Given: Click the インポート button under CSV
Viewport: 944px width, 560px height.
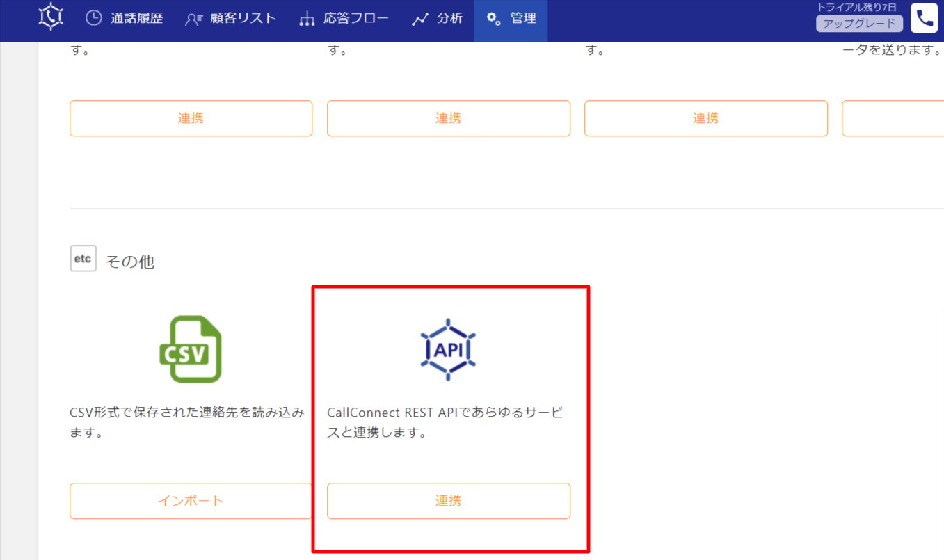Looking at the screenshot, I should [191, 501].
